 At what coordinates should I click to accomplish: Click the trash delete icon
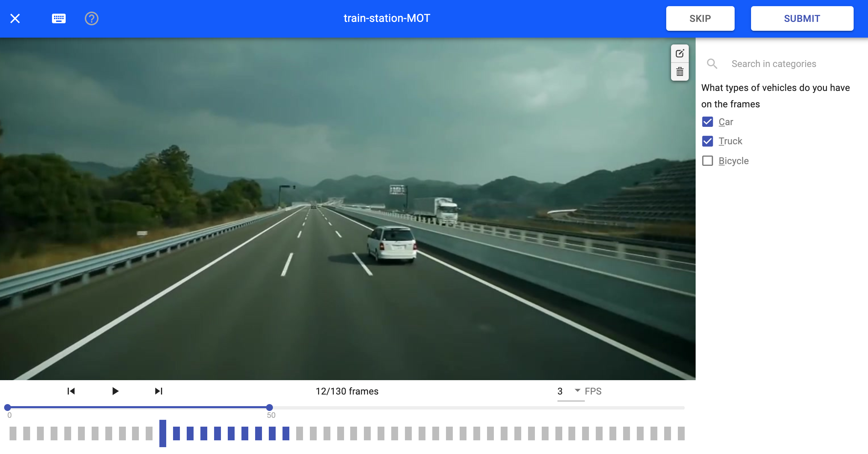(x=680, y=72)
